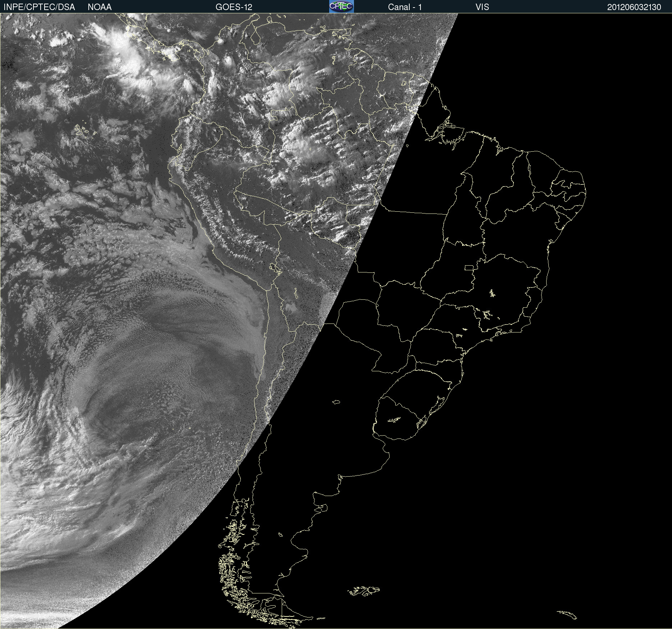Click the NOAA label in header
Image resolution: width=672 pixels, height=629 pixels.
click(x=100, y=7)
